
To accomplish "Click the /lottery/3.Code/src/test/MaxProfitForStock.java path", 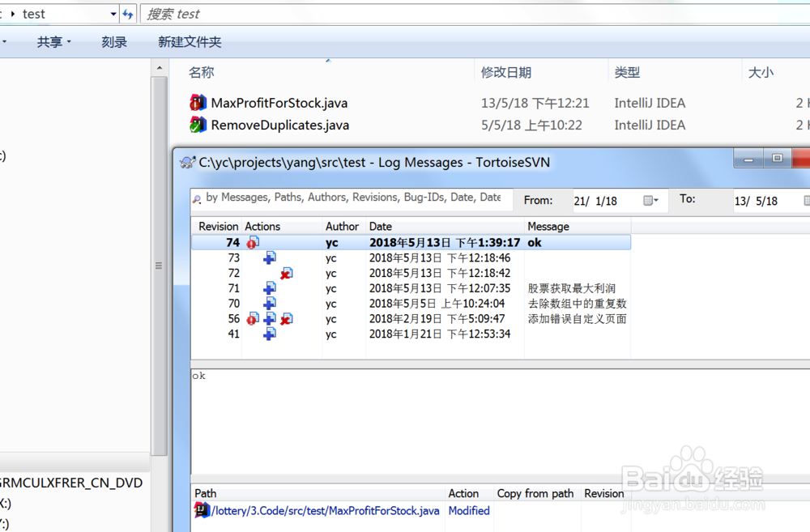I will (x=326, y=510).
